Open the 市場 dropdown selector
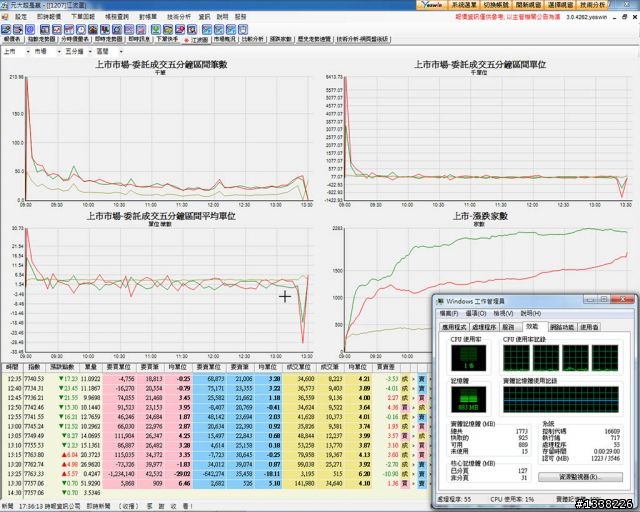 point(47,51)
